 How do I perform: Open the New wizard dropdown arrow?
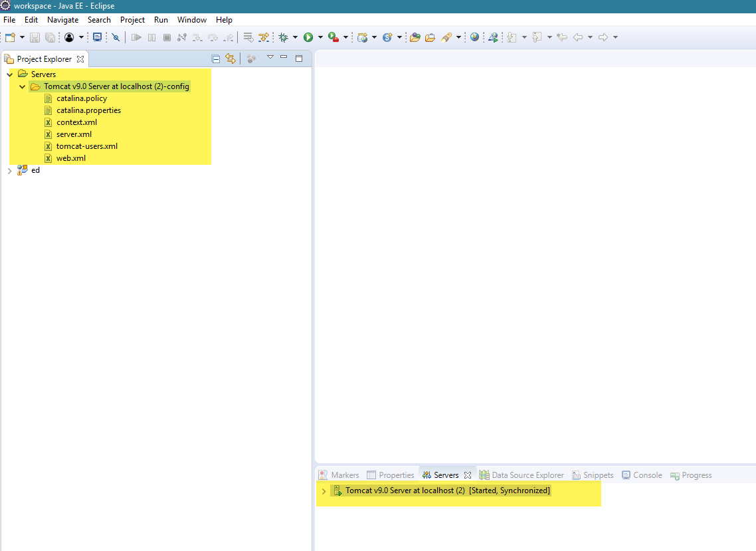[22, 37]
